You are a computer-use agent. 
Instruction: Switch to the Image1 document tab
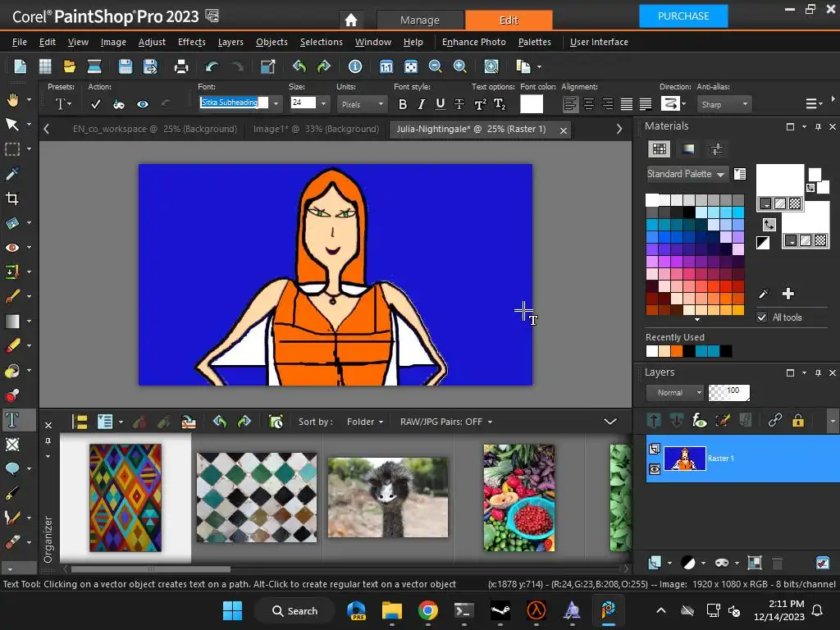(x=315, y=129)
